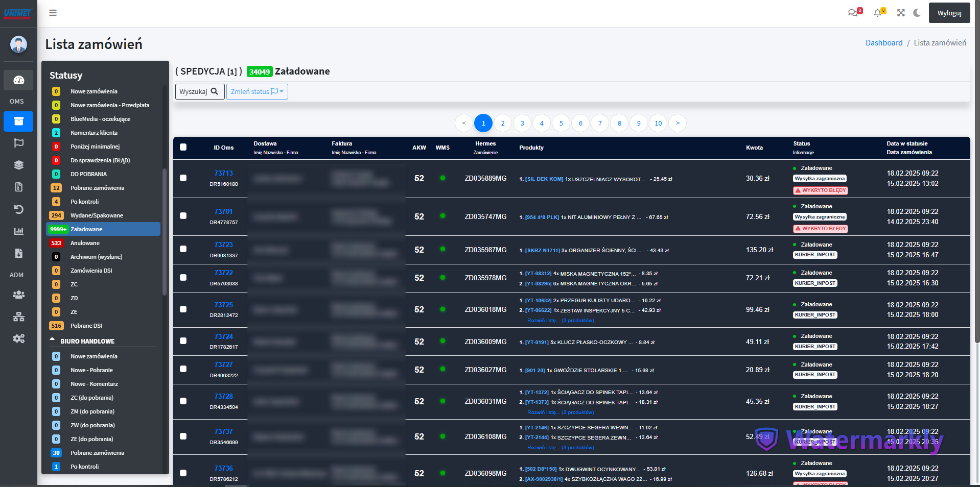Open the user avatar profile
Screen dimensions: 980x487
[18, 44]
